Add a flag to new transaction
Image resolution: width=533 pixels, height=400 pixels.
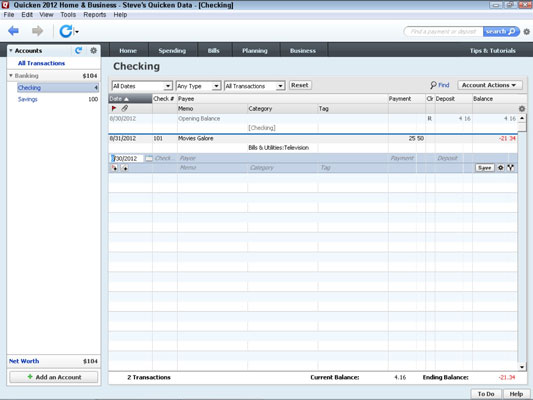click(x=115, y=168)
